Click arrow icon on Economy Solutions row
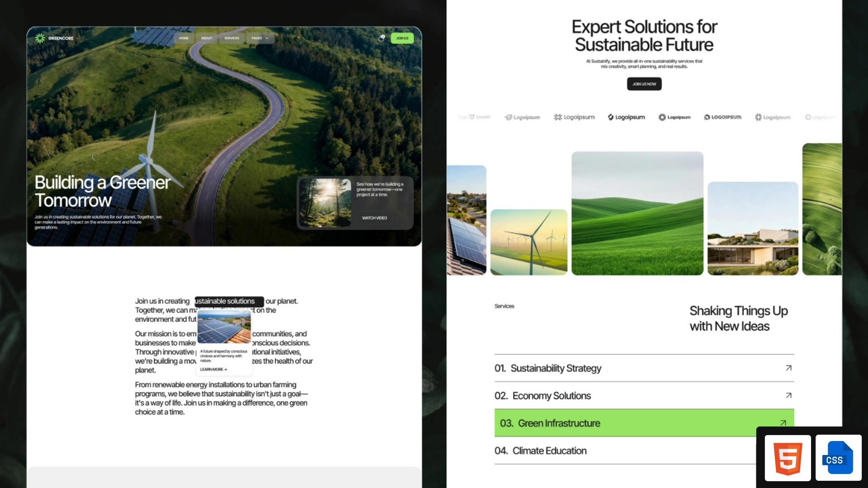 (788, 395)
